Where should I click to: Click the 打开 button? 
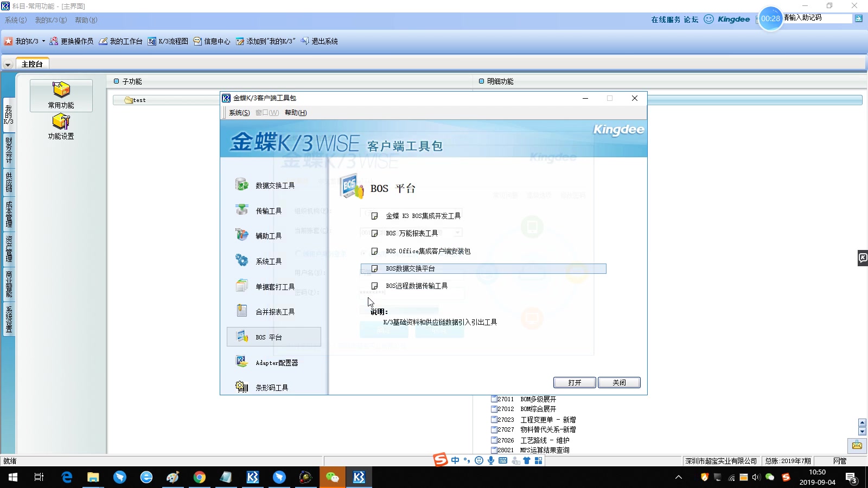click(x=575, y=382)
